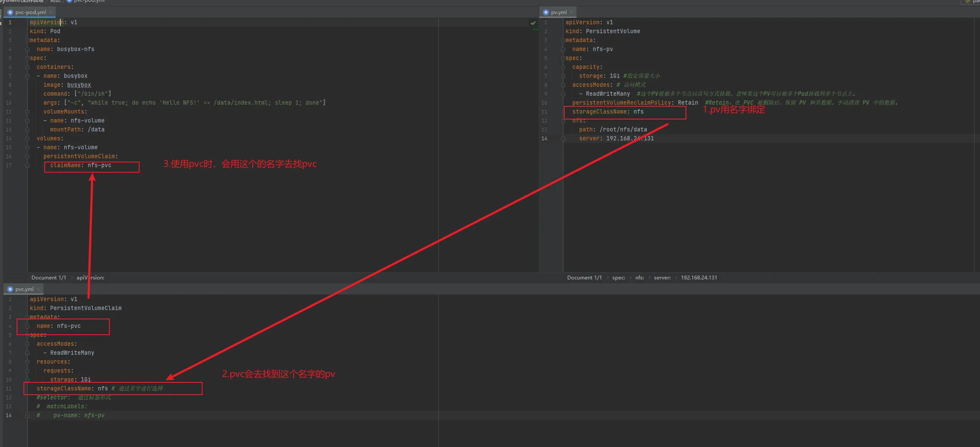
Task: Collapse the persistentVolumeClaim block in pvc-pod.yml
Action: point(27,157)
